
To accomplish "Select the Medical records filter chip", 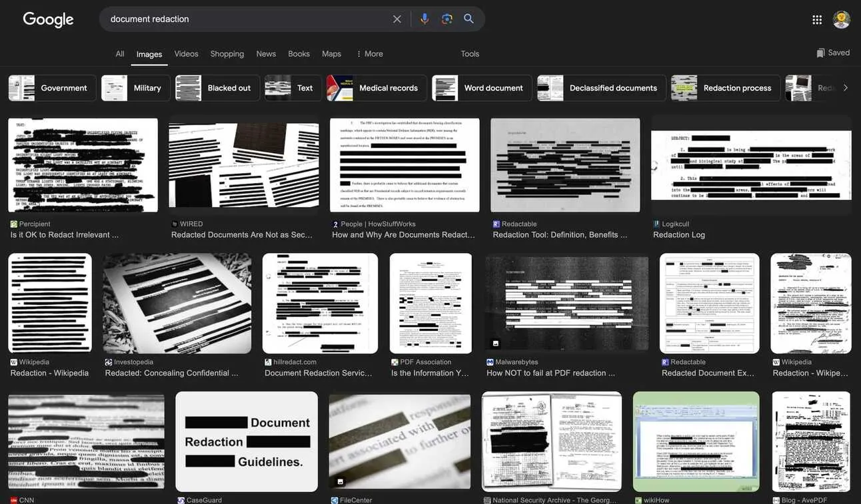I will pos(377,88).
